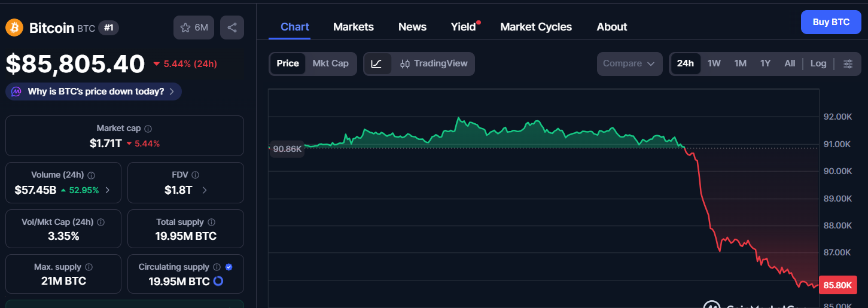Click the Buy BTC button
This screenshot has height=308, width=868.
pyautogui.click(x=831, y=22)
